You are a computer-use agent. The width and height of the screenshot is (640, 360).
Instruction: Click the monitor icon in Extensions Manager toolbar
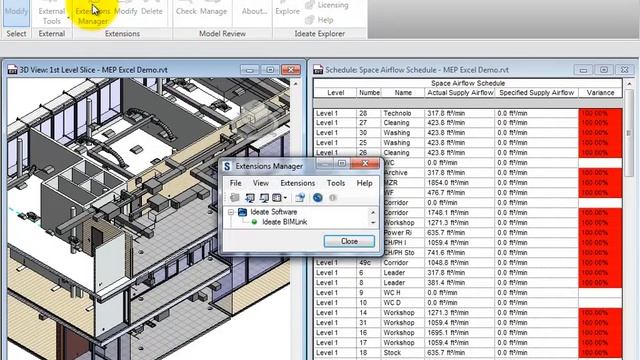[264, 198]
